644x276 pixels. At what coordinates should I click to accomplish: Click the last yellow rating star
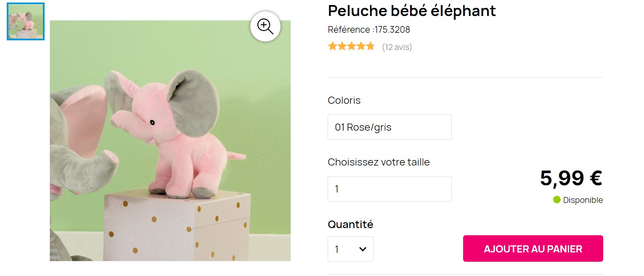(370, 46)
